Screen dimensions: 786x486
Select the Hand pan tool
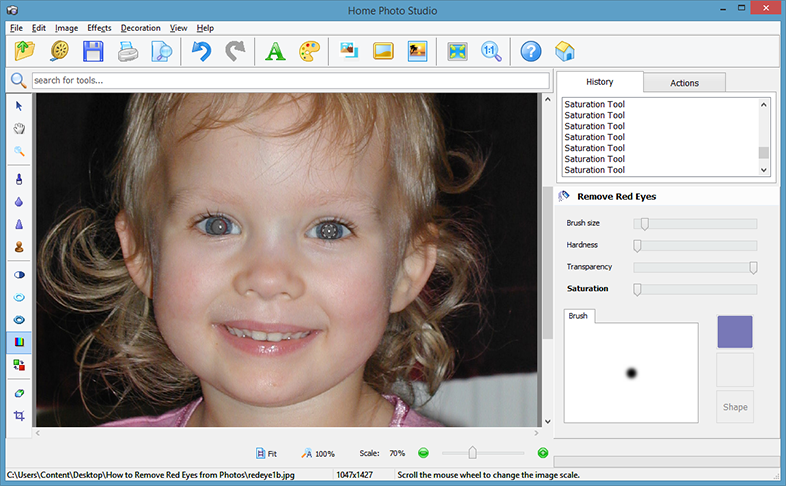pyautogui.click(x=19, y=129)
